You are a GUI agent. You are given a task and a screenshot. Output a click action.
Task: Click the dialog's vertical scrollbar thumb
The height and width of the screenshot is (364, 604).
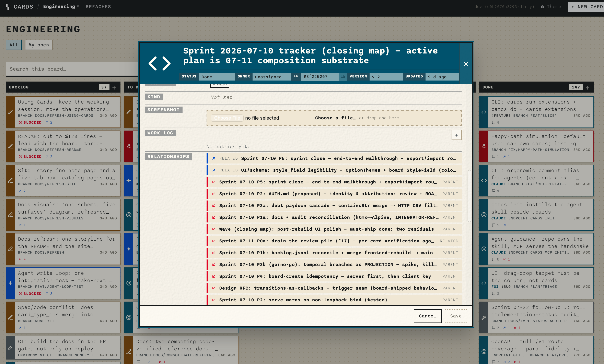469,196
